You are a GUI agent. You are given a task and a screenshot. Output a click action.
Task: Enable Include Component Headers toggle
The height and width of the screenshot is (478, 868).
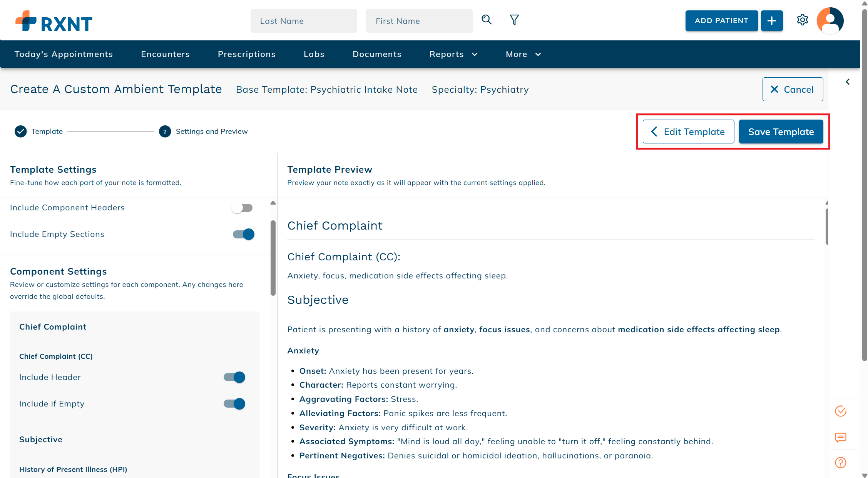point(242,208)
